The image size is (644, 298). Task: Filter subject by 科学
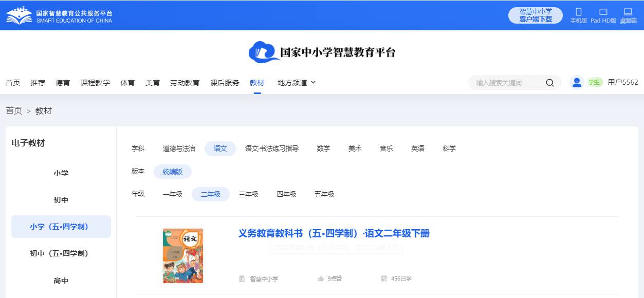[x=449, y=148]
